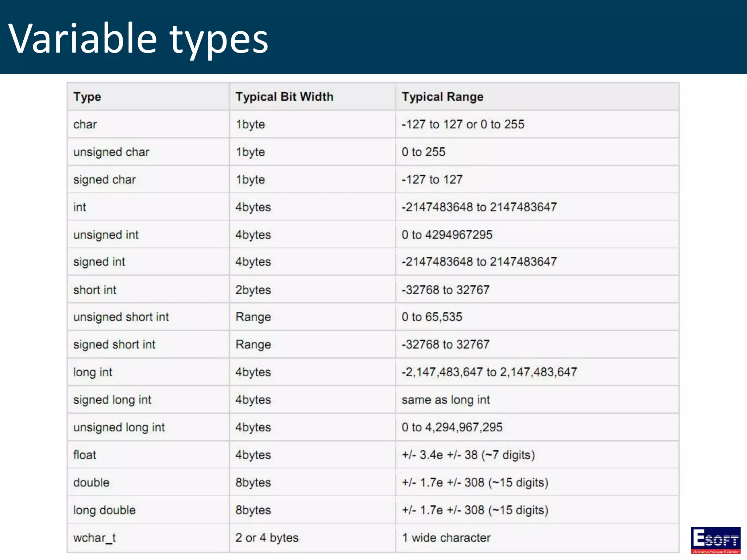Click the '0 to 4294967295' range cell
Image resolution: width=747 pixels, height=560 pixels.
[x=447, y=235]
